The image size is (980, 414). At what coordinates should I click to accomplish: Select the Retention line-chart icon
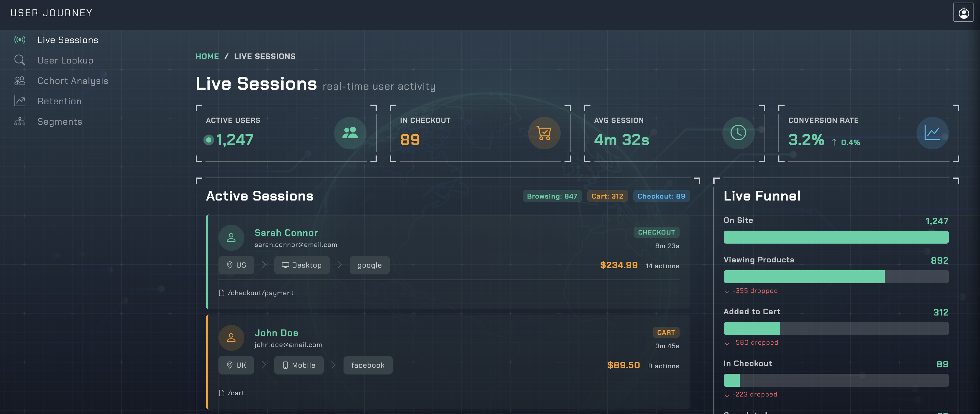[x=20, y=101]
